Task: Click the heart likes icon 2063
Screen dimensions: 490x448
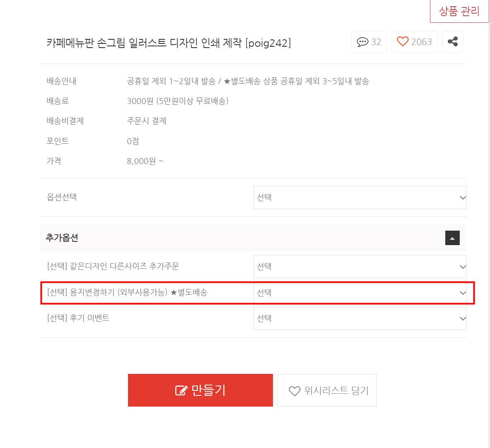Action: pos(403,41)
